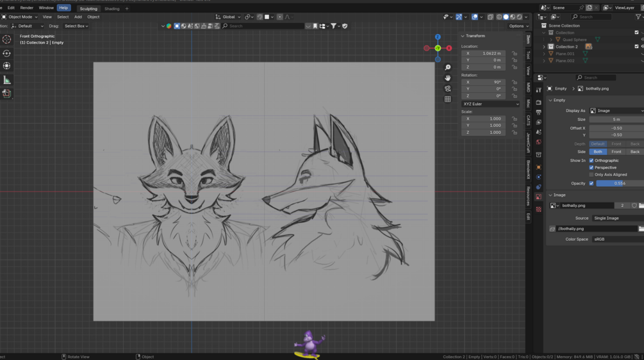Toggle Collection 2 exclude checkbox in outliner

636,46
